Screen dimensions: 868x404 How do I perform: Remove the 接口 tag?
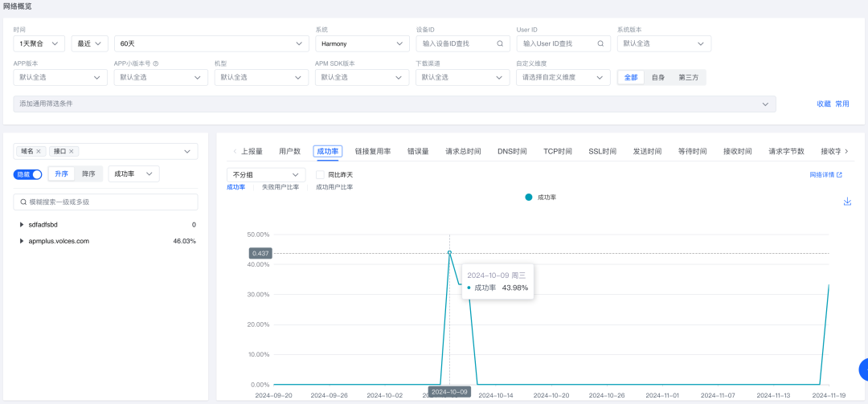click(x=72, y=151)
